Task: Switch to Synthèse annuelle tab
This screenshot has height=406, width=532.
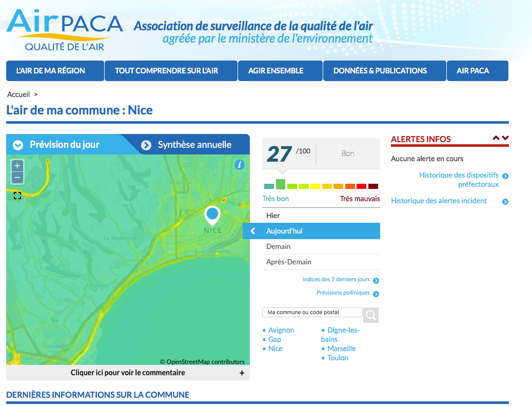Action: (x=194, y=145)
